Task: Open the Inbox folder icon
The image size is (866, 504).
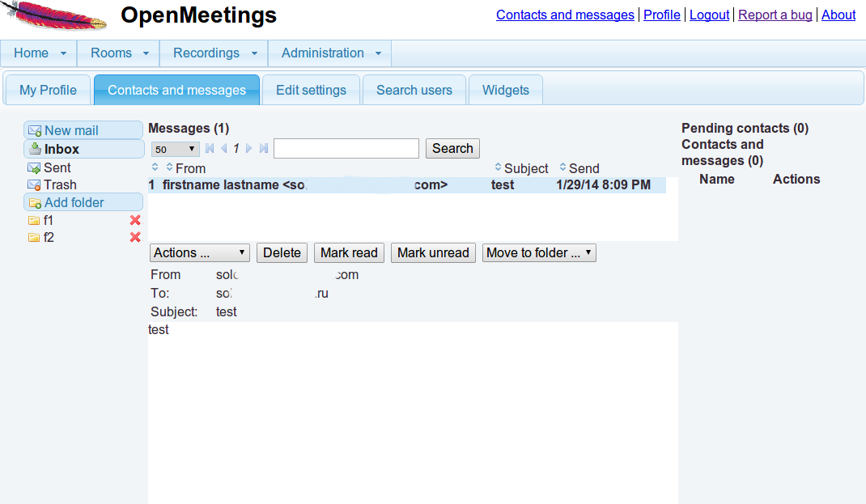Action: click(35, 150)
